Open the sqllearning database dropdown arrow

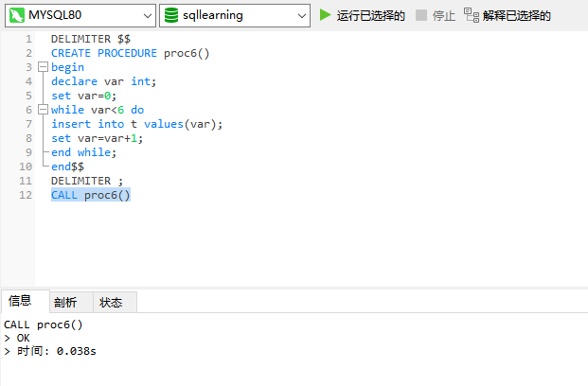(x=302, y=16)
